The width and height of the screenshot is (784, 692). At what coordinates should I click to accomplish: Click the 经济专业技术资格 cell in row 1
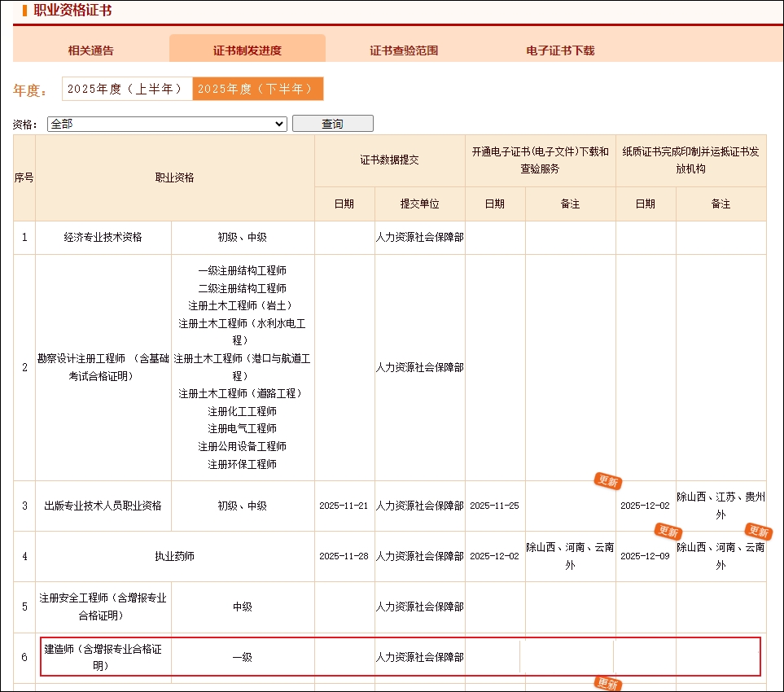[x=103, y=238]
